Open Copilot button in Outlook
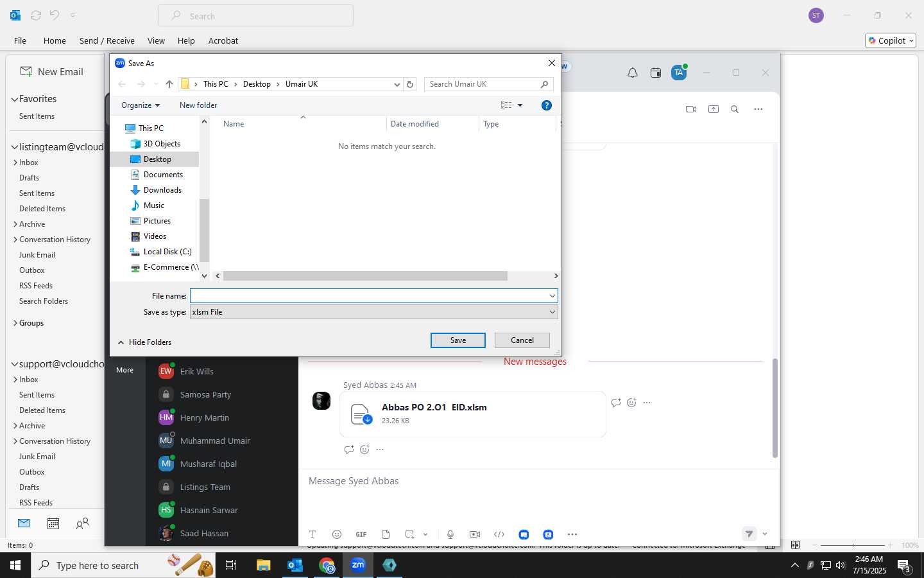Image resolution: width=924 pixels, height=578 pixels. pyautogui.click(x=891, y=40)
